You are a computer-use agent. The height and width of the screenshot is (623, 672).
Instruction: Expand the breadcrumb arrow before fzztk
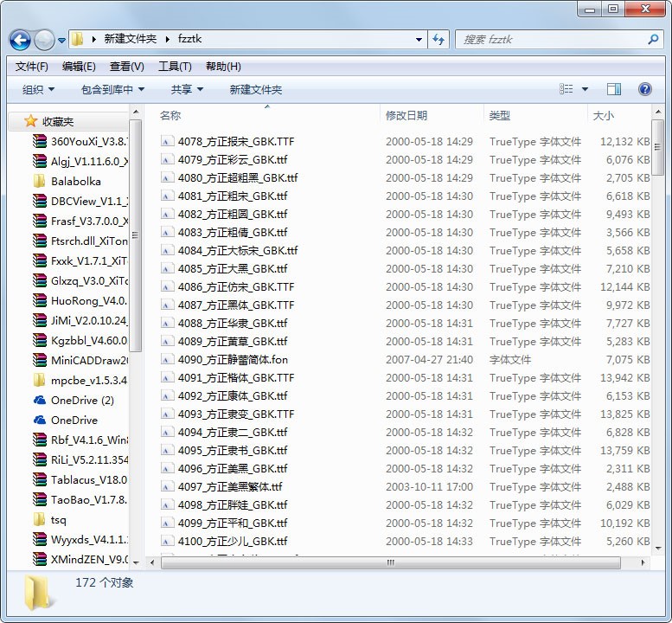pos(168,40)
